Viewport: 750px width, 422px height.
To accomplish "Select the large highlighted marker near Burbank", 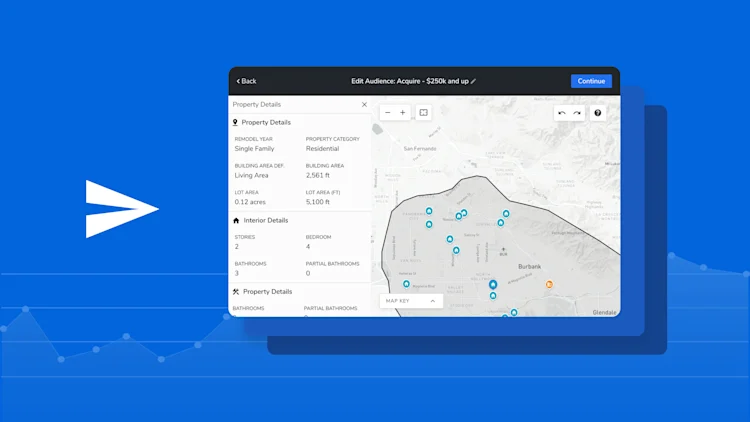I will pos(493,285).
